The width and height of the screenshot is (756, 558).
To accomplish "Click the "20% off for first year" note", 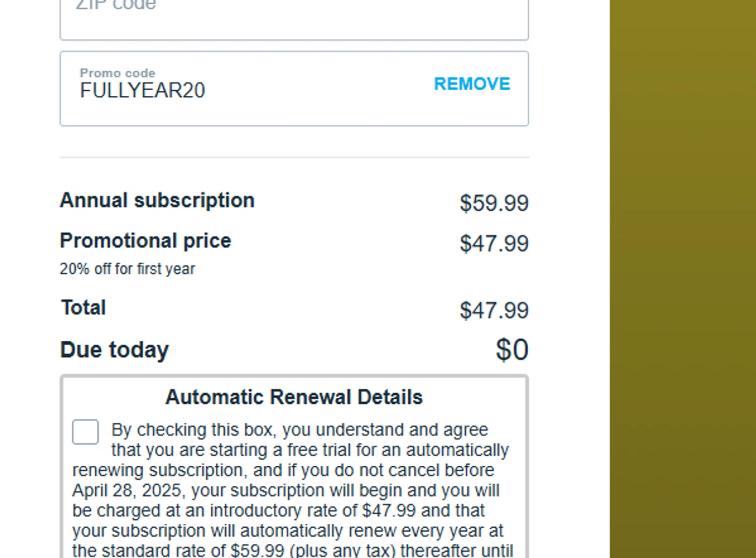I will 127,269.
